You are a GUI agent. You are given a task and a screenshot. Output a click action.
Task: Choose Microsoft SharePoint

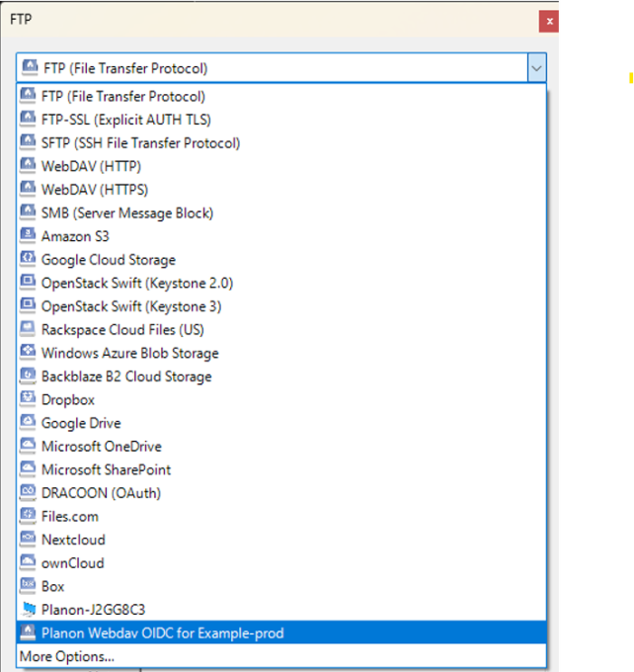[281, 469]
